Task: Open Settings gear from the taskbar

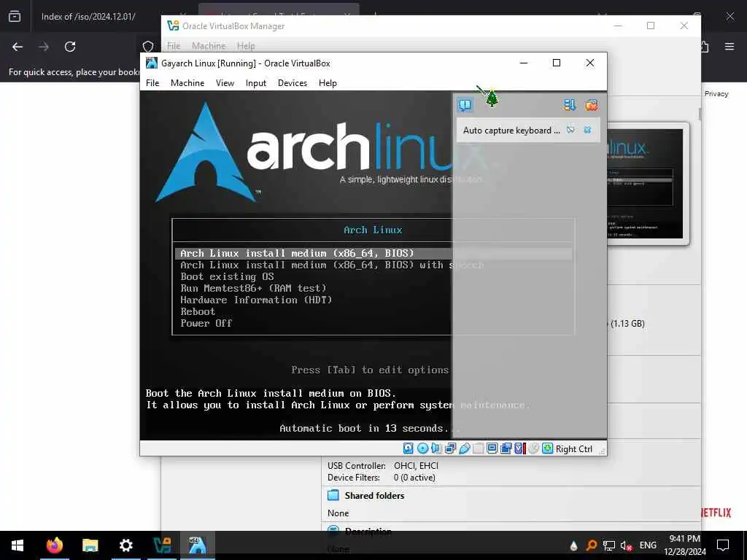Action: [125, 545]
